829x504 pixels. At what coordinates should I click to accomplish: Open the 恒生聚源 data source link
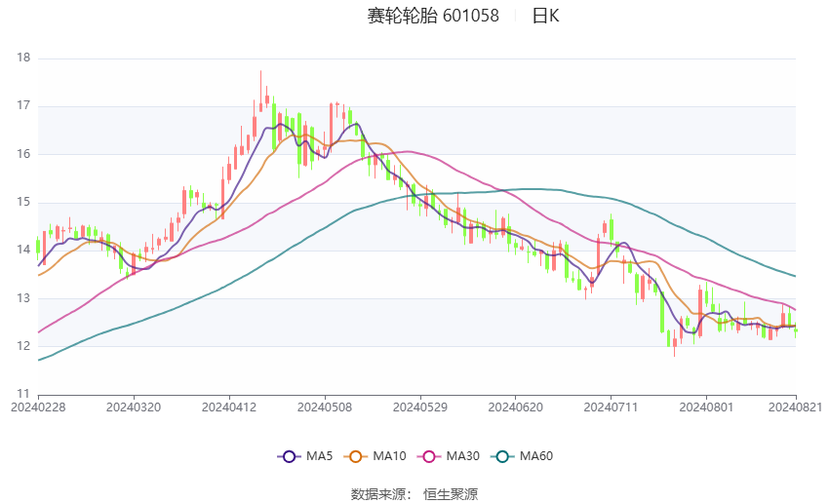coord(451,494)
